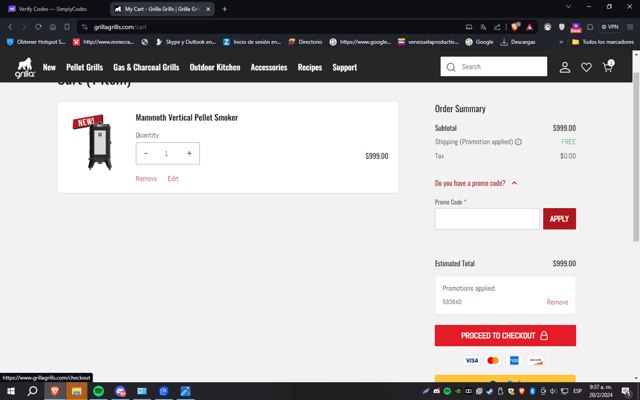Open Brave Shields lion icon

(515, 27)
